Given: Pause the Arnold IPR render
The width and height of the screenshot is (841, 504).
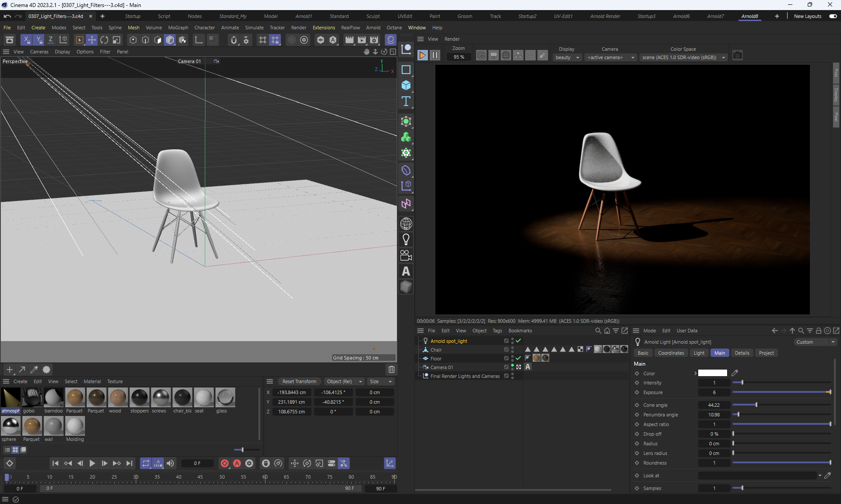Looking at the screenshot, I should pos(435,55).
